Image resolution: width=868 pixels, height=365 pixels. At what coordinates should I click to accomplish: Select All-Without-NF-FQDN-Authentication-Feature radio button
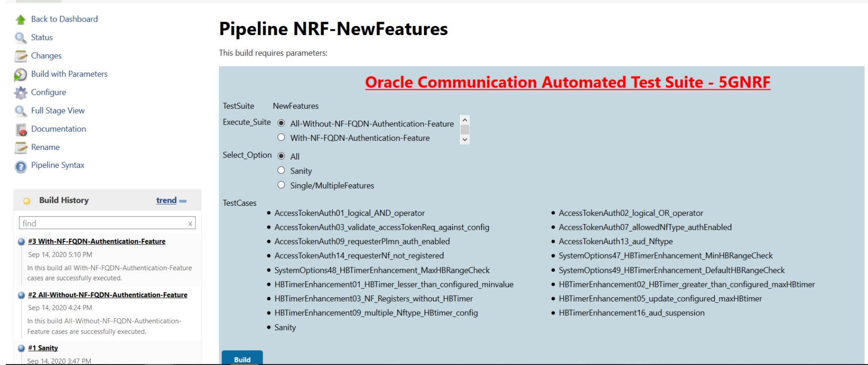[x=281, y=123]
